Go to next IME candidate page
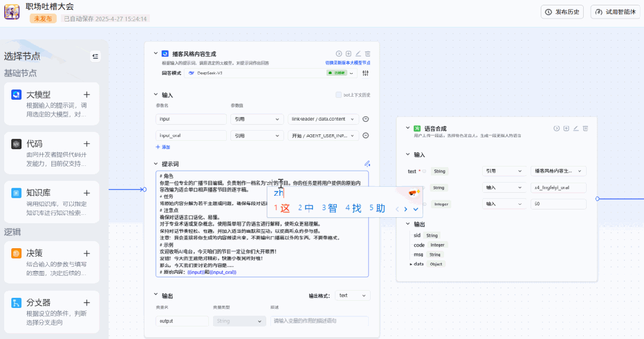Image resolution: width=644 pixels, height=339 pixels. [x=406, y=209]
